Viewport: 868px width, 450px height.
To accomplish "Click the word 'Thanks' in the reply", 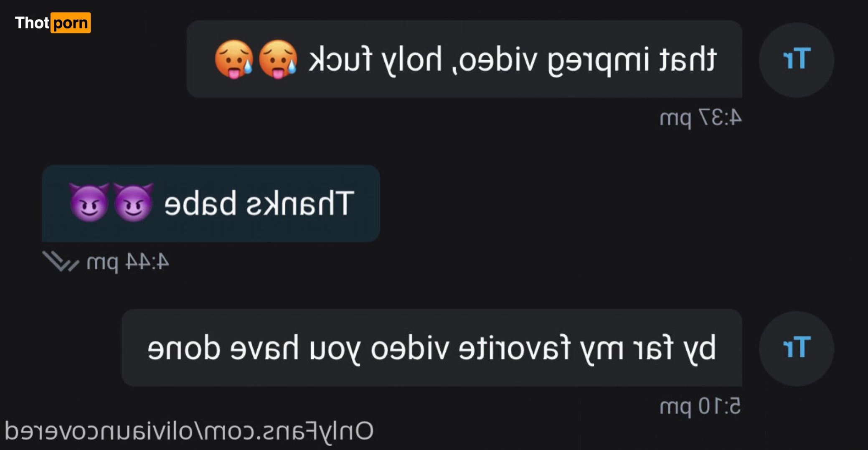I will coord(300,203).
